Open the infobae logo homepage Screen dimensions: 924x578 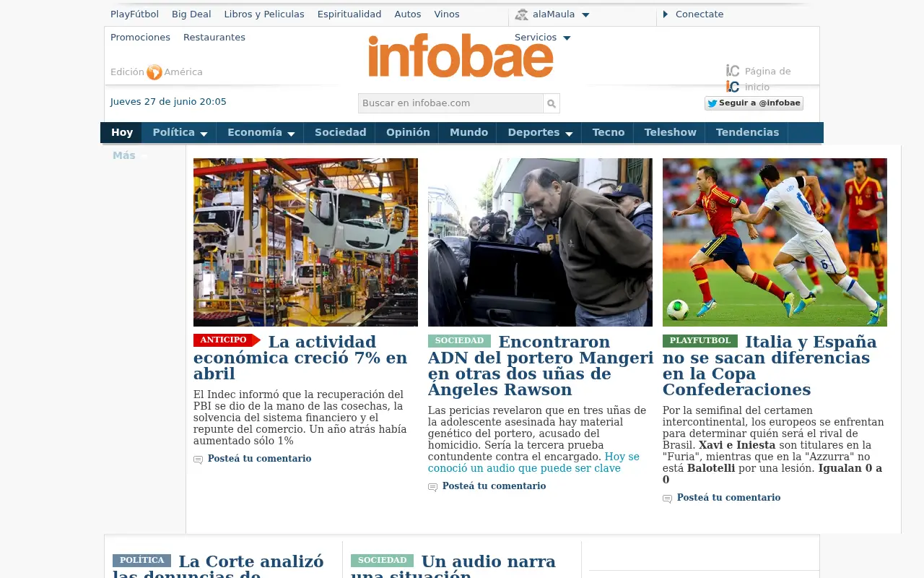coord(461,56)
